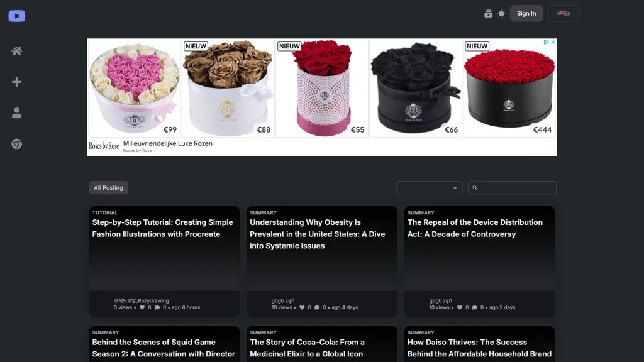This screenshot has height=362, width=644.
Task: Click the plus create icon in sidebar
Action: [x=17, y=82]
